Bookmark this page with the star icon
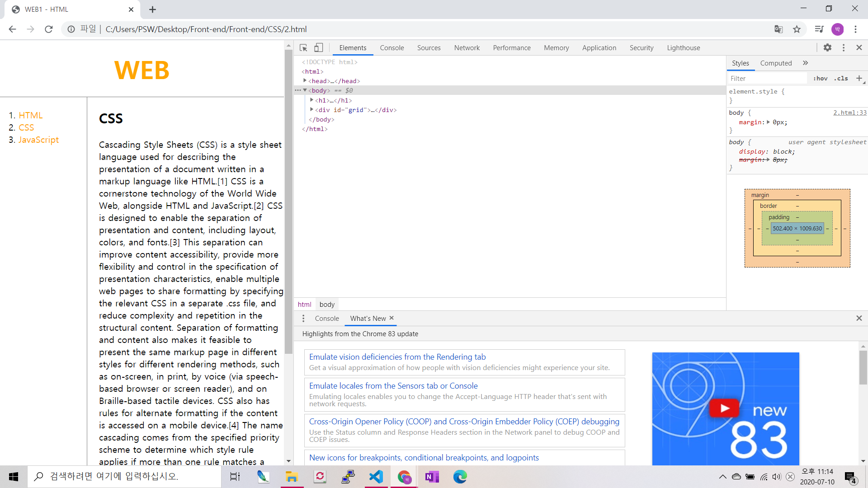The width and height of the screenshot is (868, 488). (x=797, y=29)
